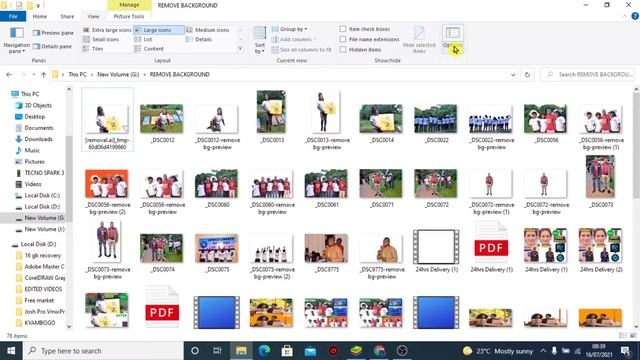Open the Picture Tools tab

tap(129, 16)
